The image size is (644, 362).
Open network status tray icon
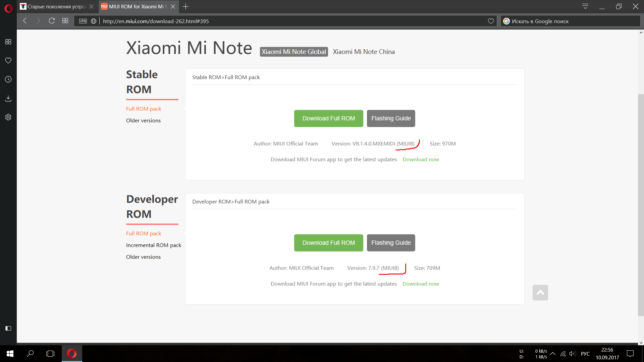(x=563, y=354)
